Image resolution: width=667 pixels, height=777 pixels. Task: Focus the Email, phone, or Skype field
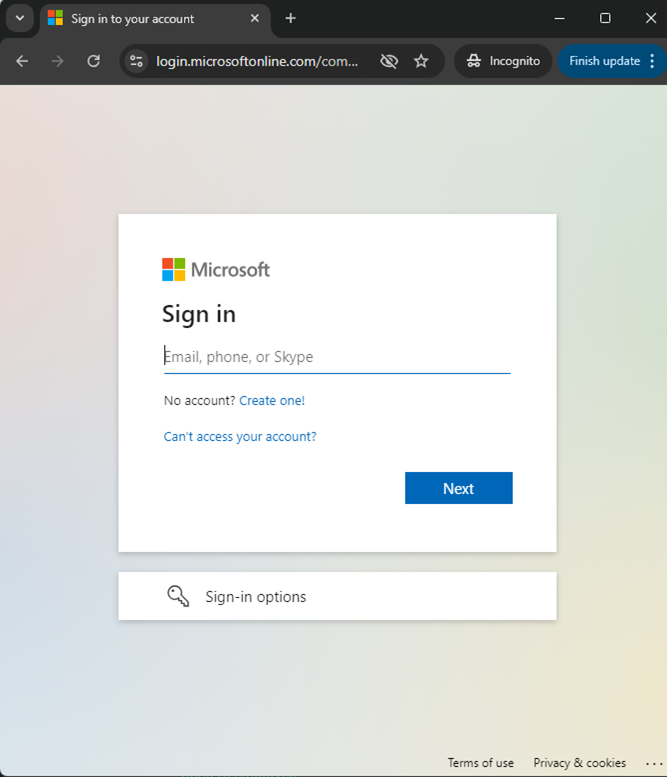pos(337,357)
